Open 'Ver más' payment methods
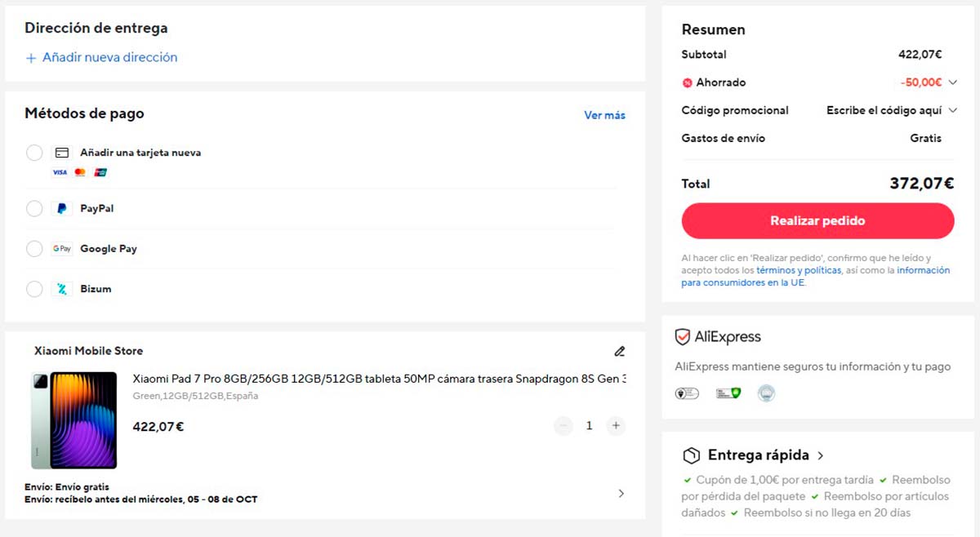 (x=604, y=115)
